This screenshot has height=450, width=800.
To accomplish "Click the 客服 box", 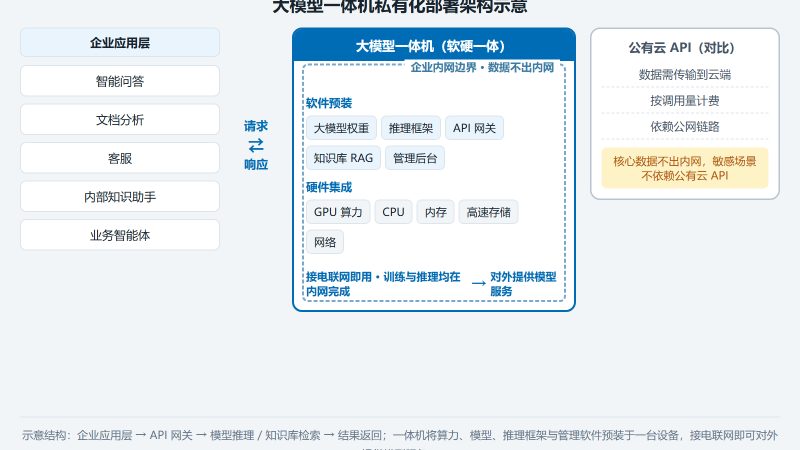I will (x=120, y=158).
